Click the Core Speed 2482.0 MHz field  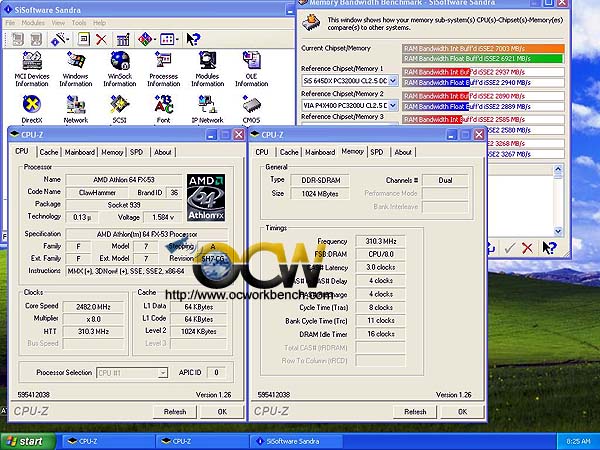pos(93,307)
